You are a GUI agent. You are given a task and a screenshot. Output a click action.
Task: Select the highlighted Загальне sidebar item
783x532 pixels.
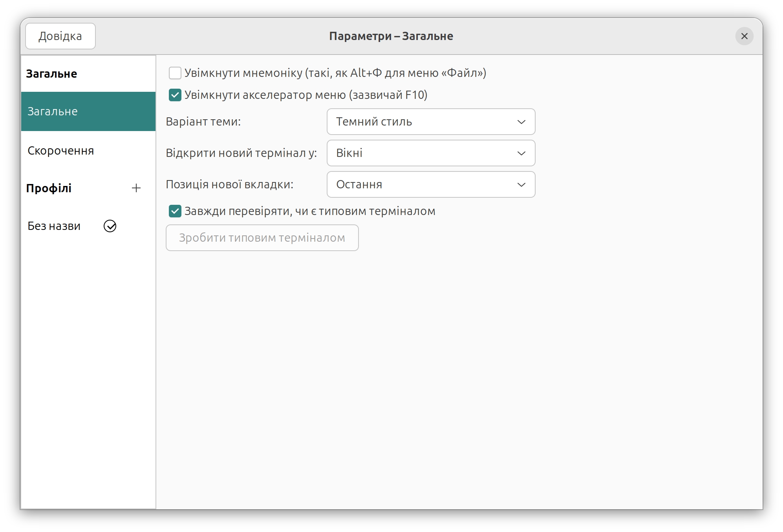click(88, 111)
